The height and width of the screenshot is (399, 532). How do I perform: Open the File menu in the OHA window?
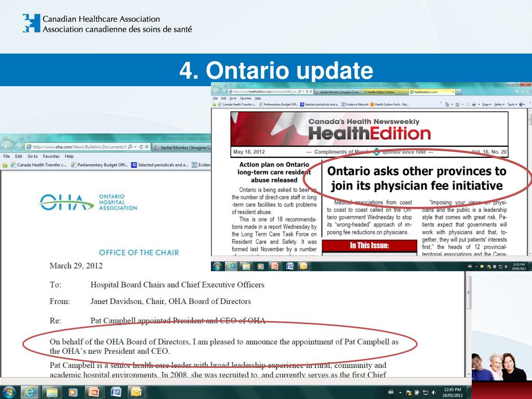point(6,156)
